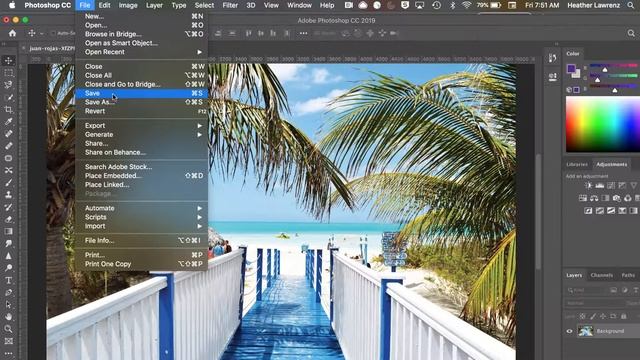Click the Background layer thumbnail
Image resolution: width=640 pixels, height=360 pixels.
[x=586, y=331]
